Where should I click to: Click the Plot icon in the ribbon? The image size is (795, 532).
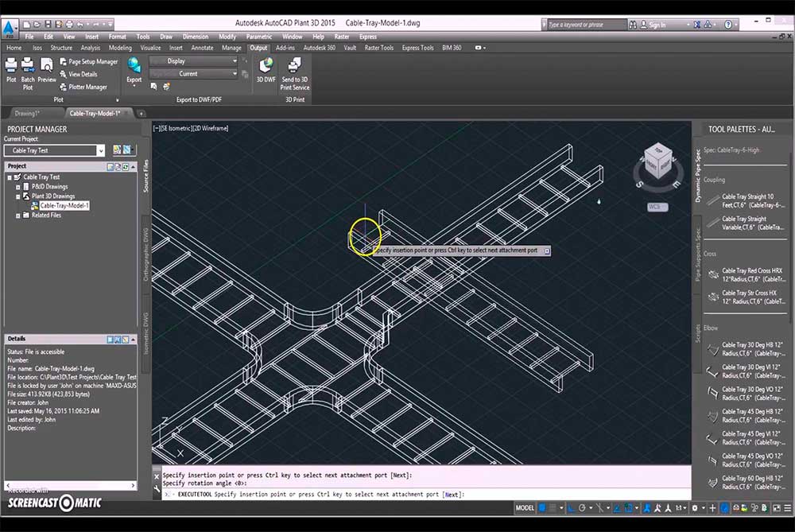[11, 67]
